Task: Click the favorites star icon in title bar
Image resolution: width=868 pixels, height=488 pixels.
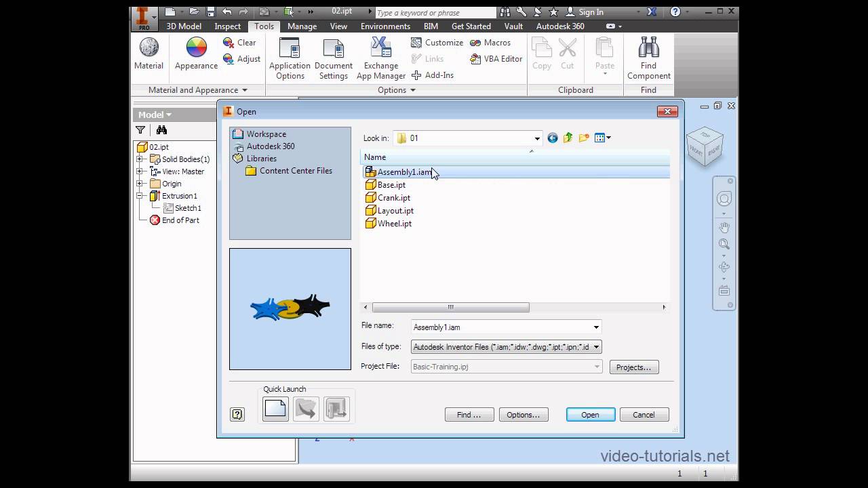Action: coord(553,12)
